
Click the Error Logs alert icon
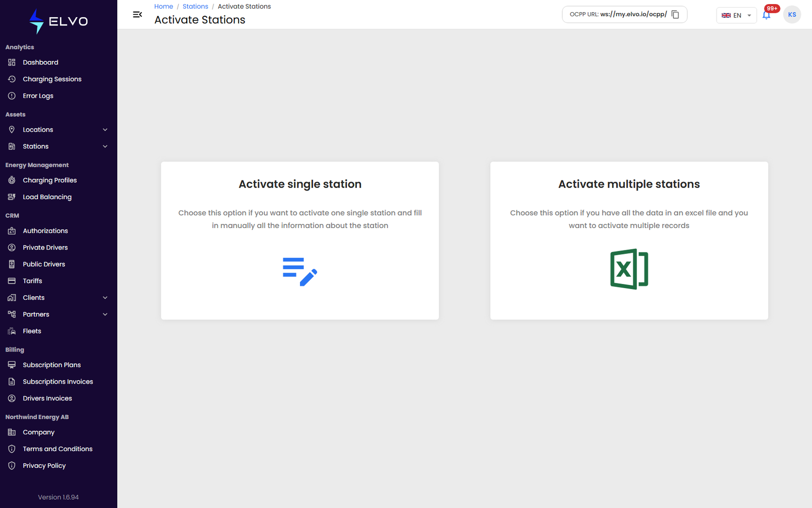point(12,96)
